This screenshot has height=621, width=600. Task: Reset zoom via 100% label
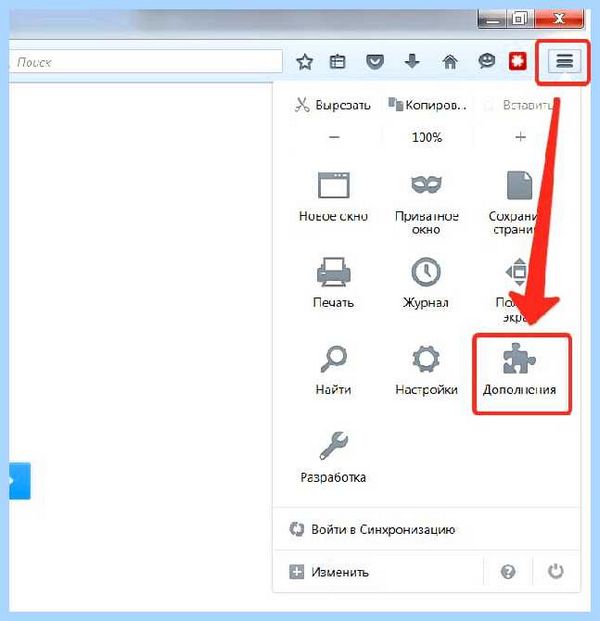[427, 137]
